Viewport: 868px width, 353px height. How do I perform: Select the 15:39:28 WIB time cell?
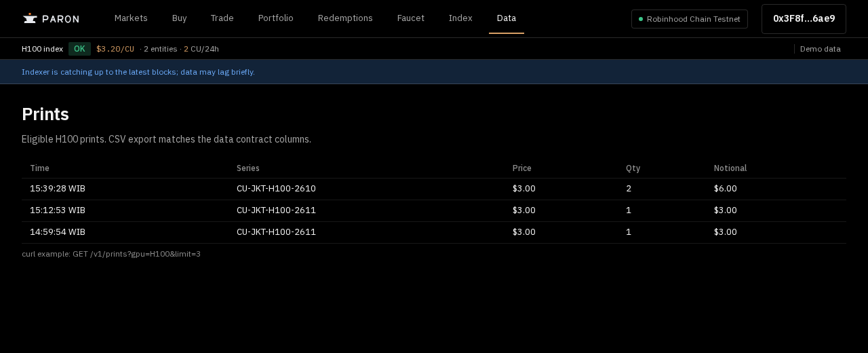pos(58,189)
